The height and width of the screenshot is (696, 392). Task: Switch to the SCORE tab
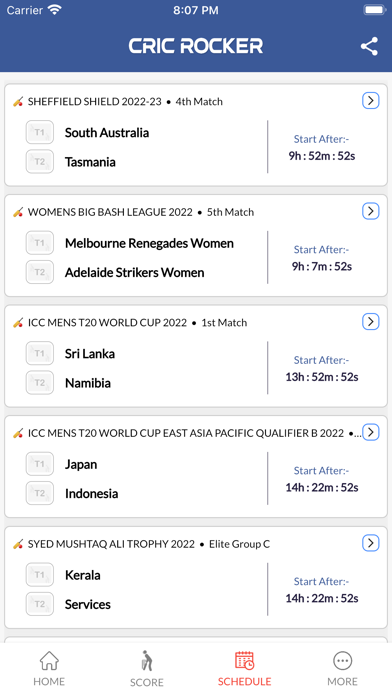(x=147, y=668)
